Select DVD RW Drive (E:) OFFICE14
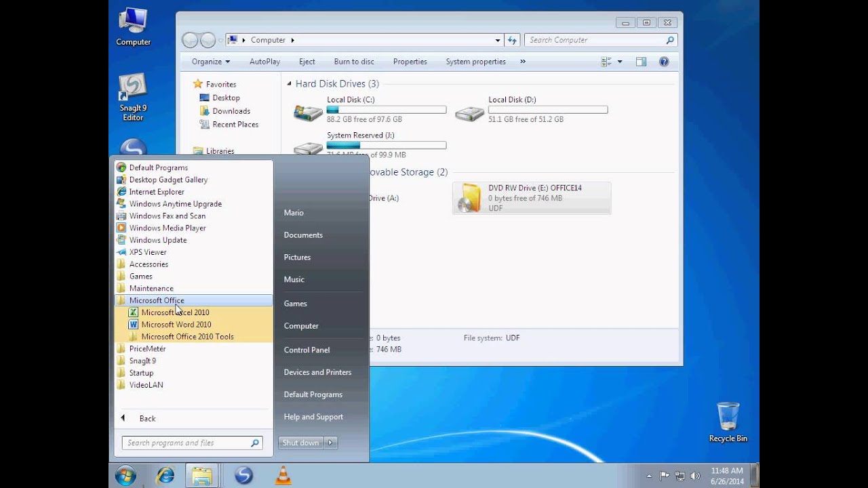Image resolution: width=868 pixels, height=488 pixels. (532, 198)
